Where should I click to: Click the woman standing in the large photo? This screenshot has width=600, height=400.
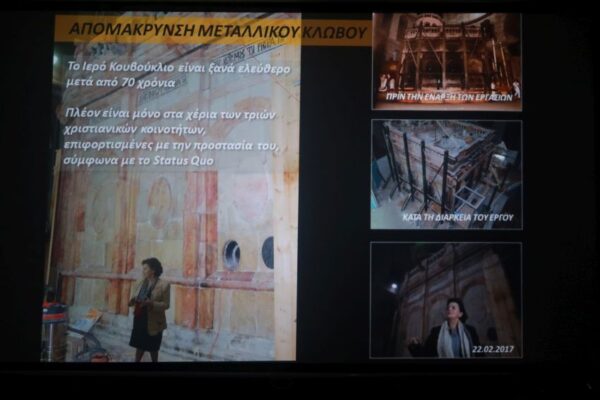(x=148, y=305)
